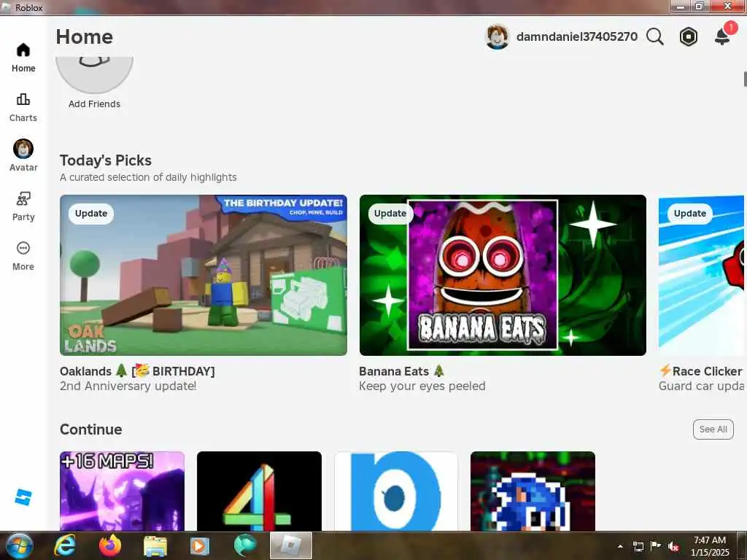Click the page vertical scrollbar thumb
The width and height of the screenshot is (747, 560).
click(x=745, y=79)
